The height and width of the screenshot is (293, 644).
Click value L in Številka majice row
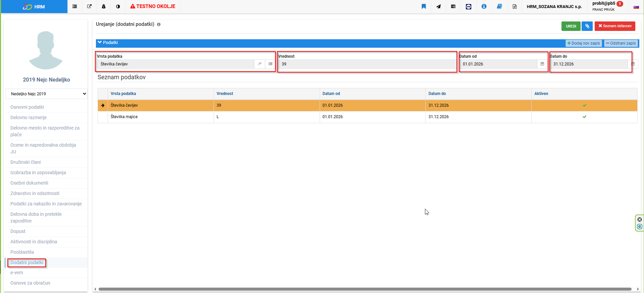[x=218, y=117]
